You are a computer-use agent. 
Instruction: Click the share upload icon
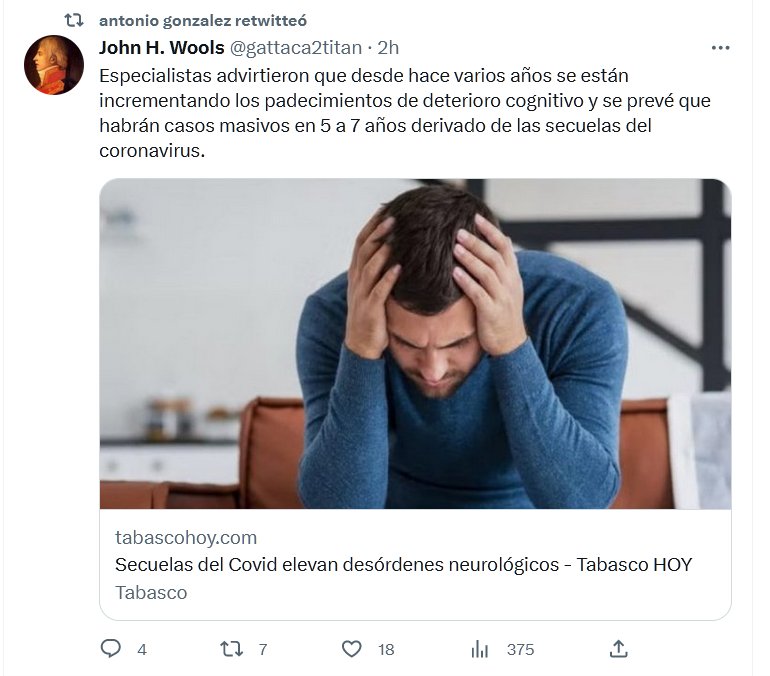pos(619,649)
